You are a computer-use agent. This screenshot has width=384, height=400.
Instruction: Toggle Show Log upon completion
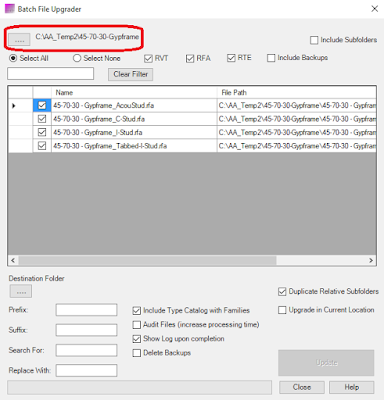137,339
